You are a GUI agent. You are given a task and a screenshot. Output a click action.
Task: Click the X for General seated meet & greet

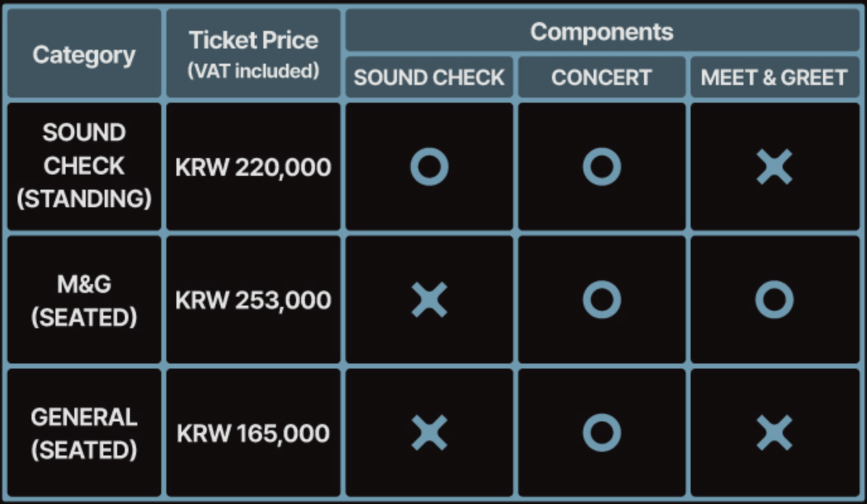tap(774, 433)
